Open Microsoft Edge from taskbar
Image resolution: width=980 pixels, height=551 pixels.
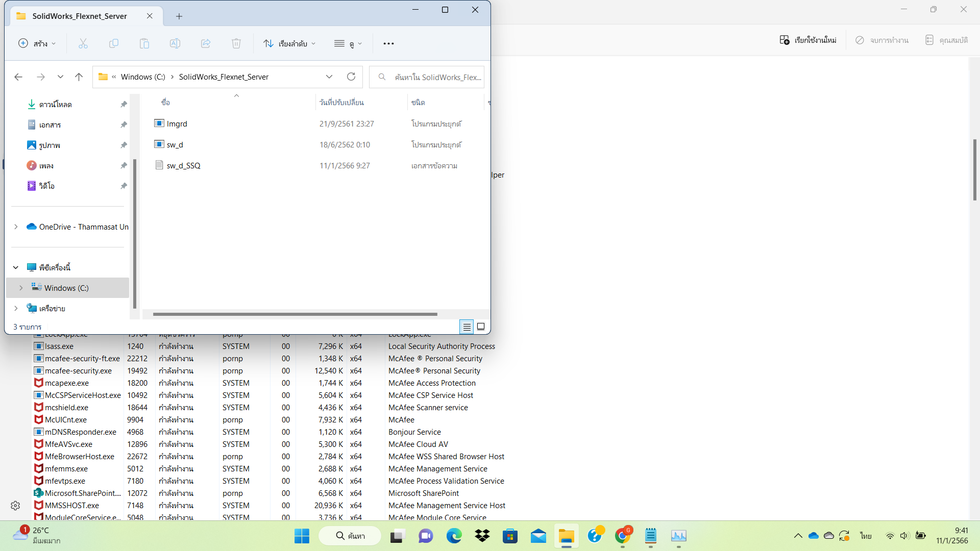(x=454, y=536)
